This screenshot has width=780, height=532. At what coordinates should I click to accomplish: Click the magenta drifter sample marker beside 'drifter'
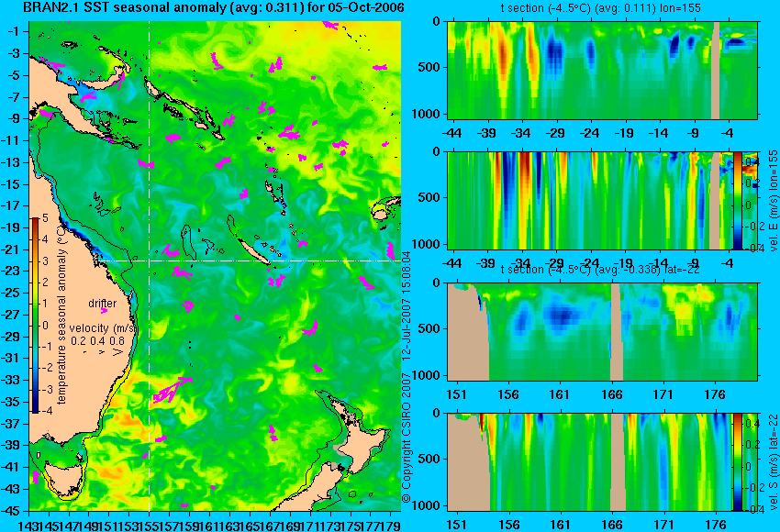tap(104, 310)
